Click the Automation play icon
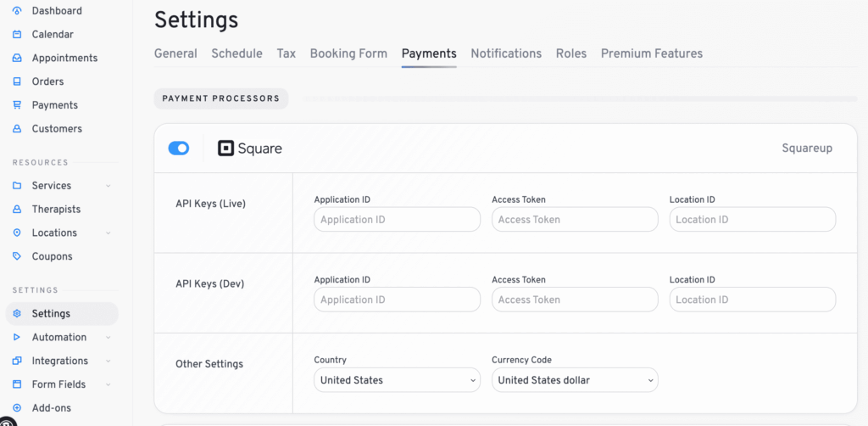Image resolution: width=868 pixels, height=426 pixels. [x=17, y=337]
